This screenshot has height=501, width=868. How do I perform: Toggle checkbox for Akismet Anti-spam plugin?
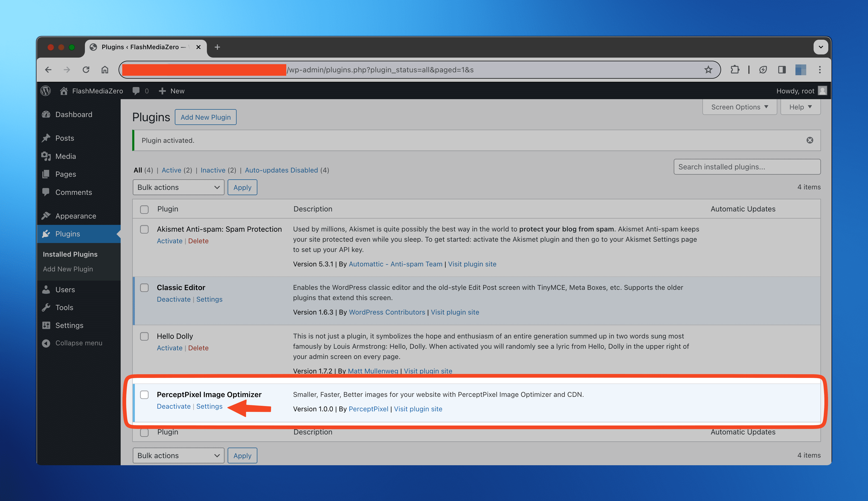(144, 229)
